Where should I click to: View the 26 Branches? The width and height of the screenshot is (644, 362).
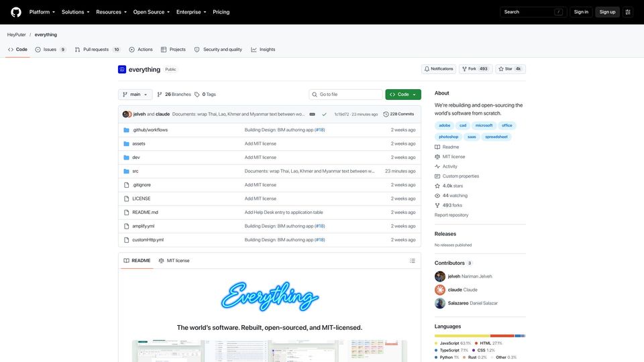pos(174,95)
